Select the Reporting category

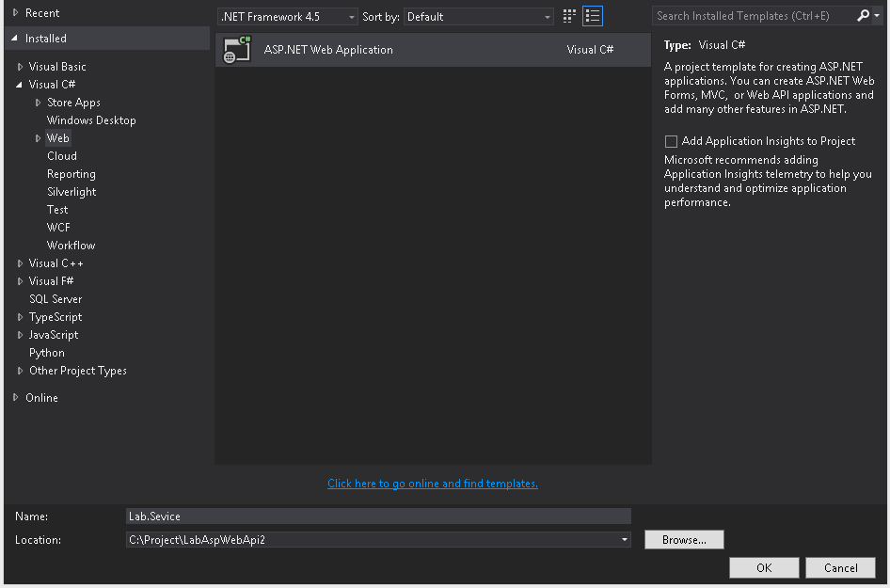click(71, 174)
